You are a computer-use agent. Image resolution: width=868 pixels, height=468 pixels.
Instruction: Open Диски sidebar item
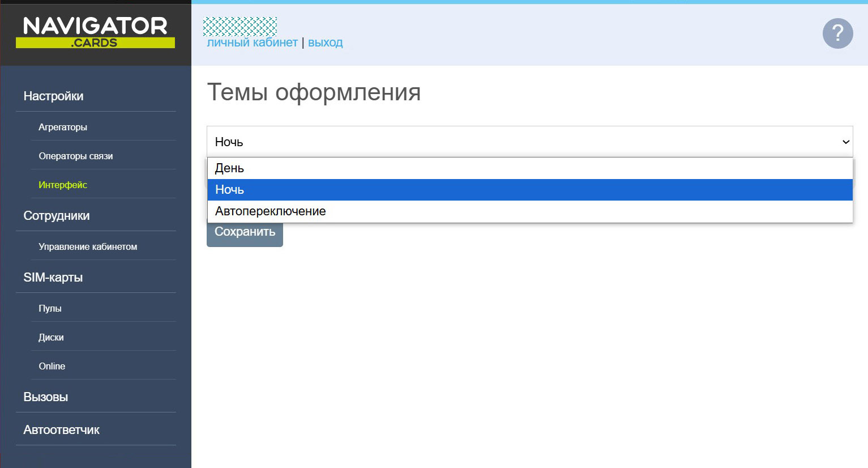51,338
